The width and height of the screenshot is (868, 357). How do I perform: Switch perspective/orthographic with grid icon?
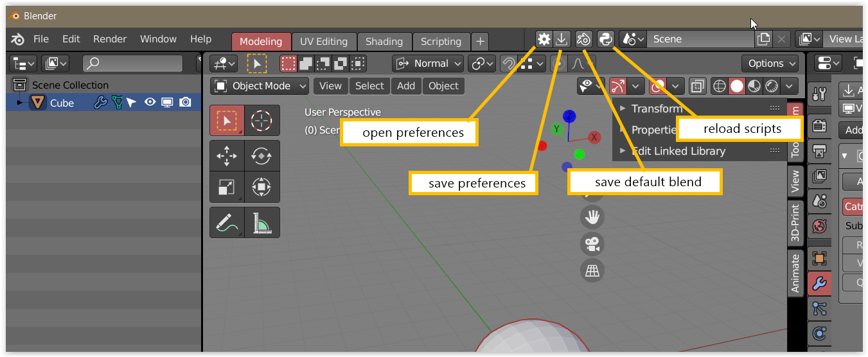(592, 270)
